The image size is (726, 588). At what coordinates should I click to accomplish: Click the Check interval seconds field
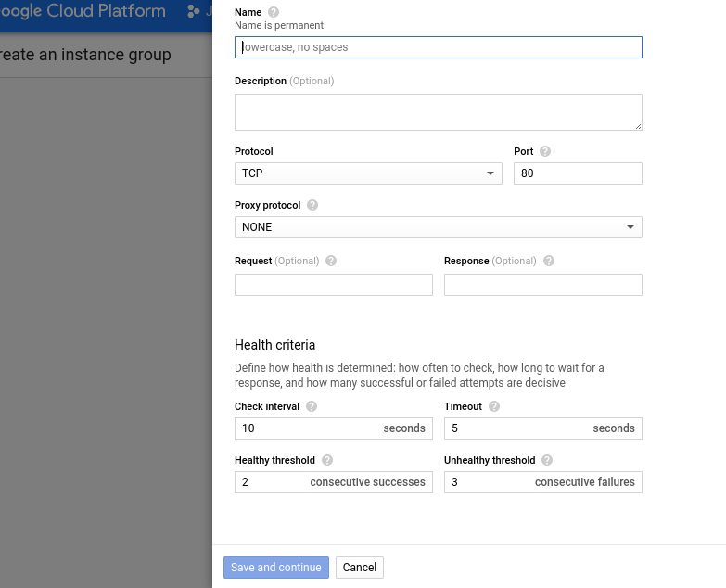[x=334, y=428]
